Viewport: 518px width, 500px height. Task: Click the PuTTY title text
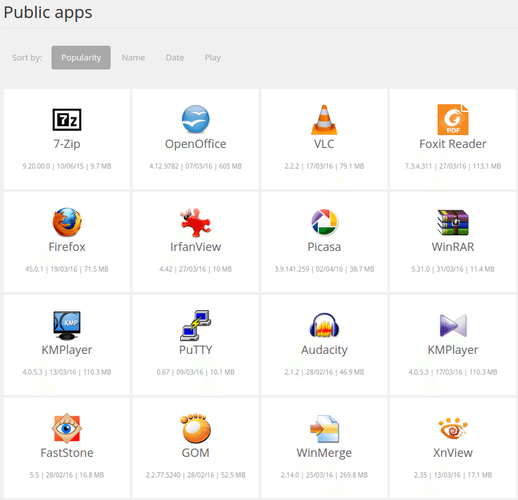(195, 350)
